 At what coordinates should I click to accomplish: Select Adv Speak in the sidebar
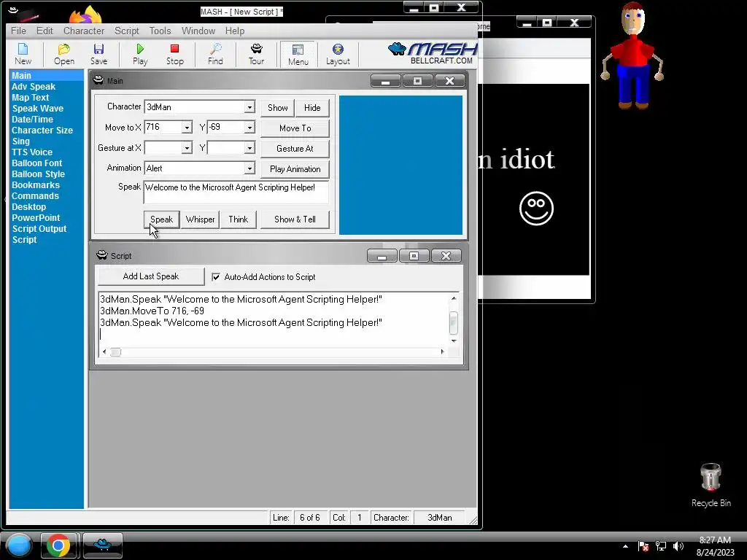[34, 87]
